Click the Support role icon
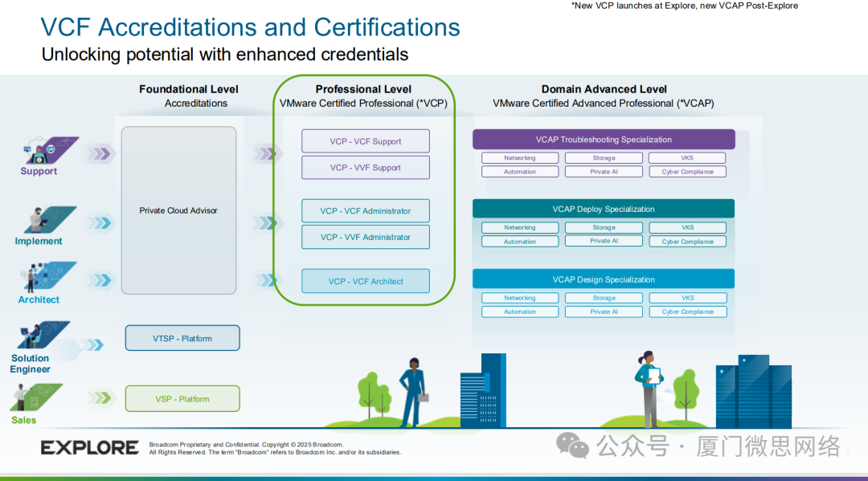The width and height of the screenshot is (868, 481). pyautogui.click(x=51, y=150)
